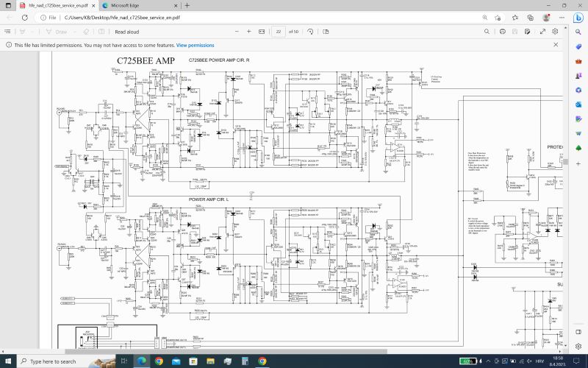588x368 pixels.
Task: Select the hfe_nad_c725bee_service_en.pdf tab
Action: pos(58,6)
